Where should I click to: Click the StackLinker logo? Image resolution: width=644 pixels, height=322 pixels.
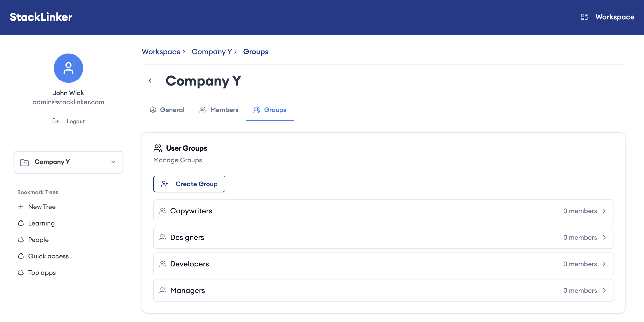41,17
